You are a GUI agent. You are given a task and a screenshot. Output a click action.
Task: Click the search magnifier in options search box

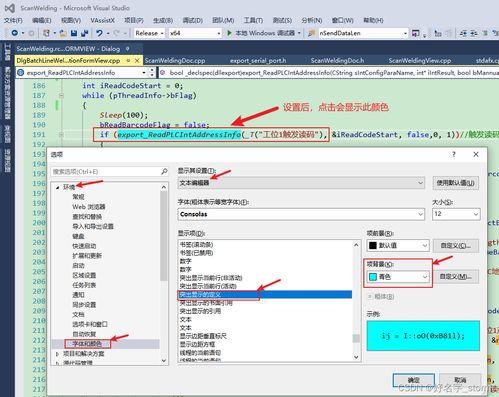pyautogui.click(x=164, y=171)
